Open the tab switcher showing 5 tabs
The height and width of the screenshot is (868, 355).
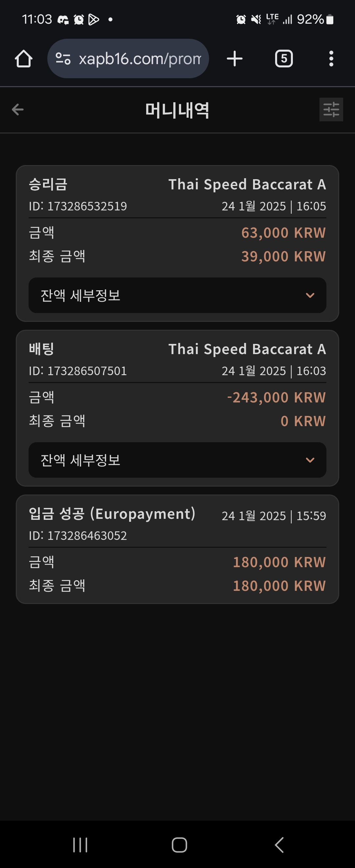point(284,59)
